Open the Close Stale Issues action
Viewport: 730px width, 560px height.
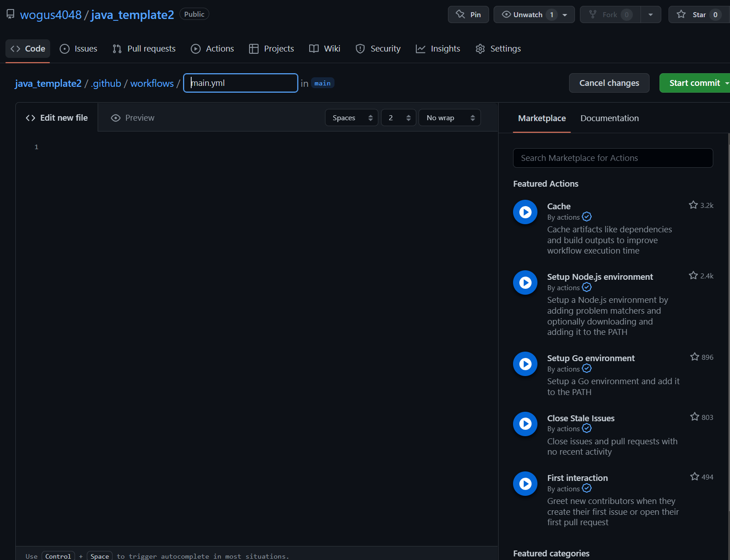tap(581, 418)
